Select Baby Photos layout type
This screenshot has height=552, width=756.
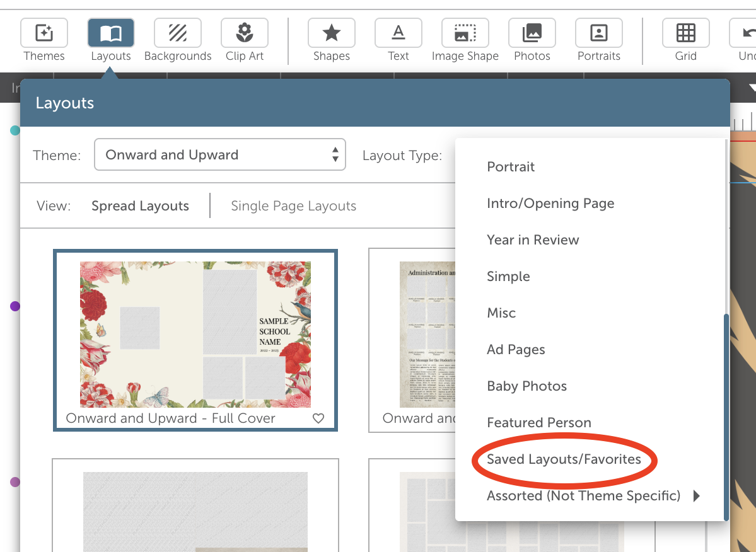tap(526, 386)
